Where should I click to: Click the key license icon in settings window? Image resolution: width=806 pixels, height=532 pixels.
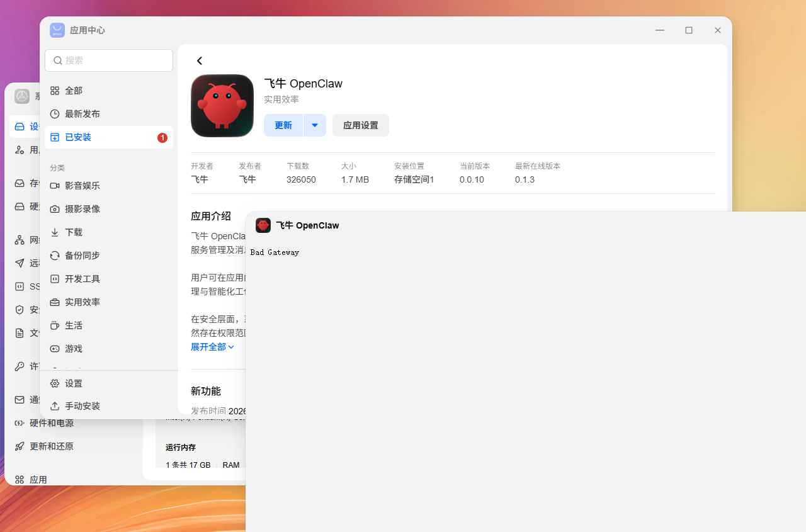[20, 366]
